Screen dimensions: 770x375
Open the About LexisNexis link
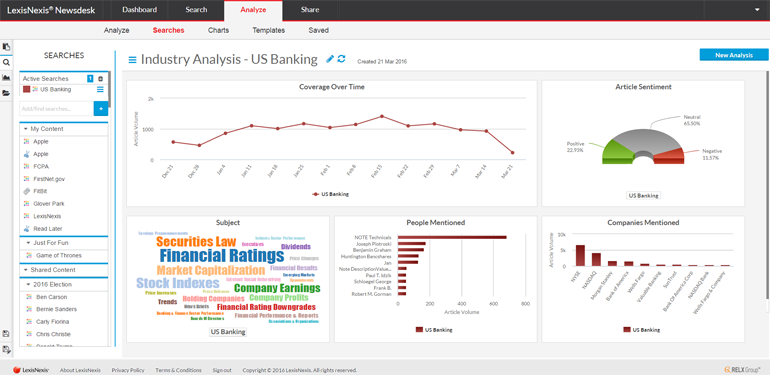click(81, 370)
